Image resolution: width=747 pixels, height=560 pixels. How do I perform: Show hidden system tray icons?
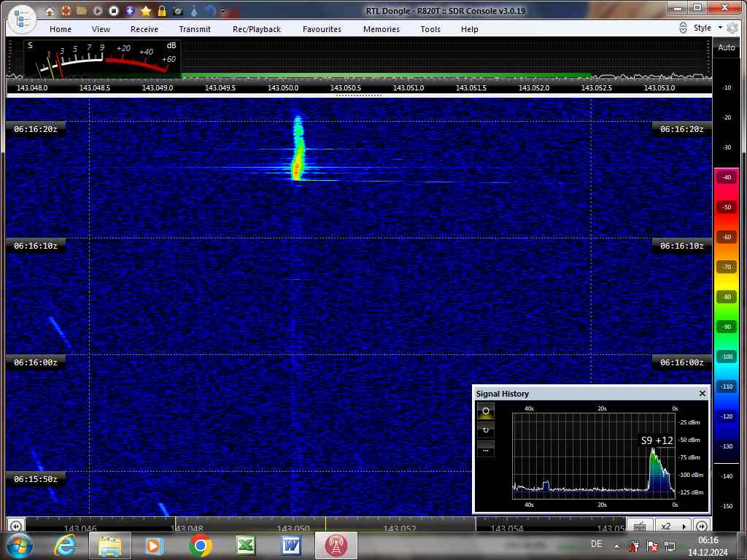point(616,546)
